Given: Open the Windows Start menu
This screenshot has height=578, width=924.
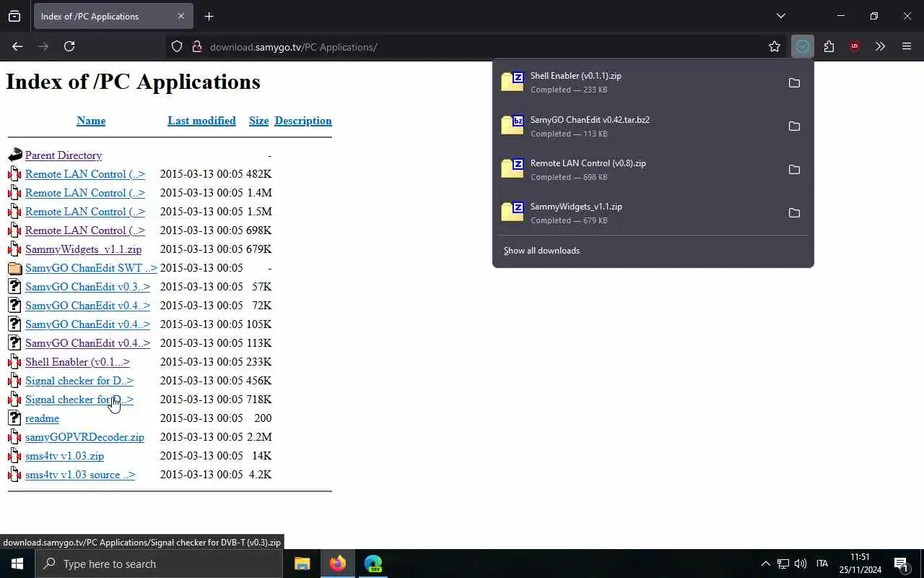Looking at the screenshot, I should click(17, 564).
